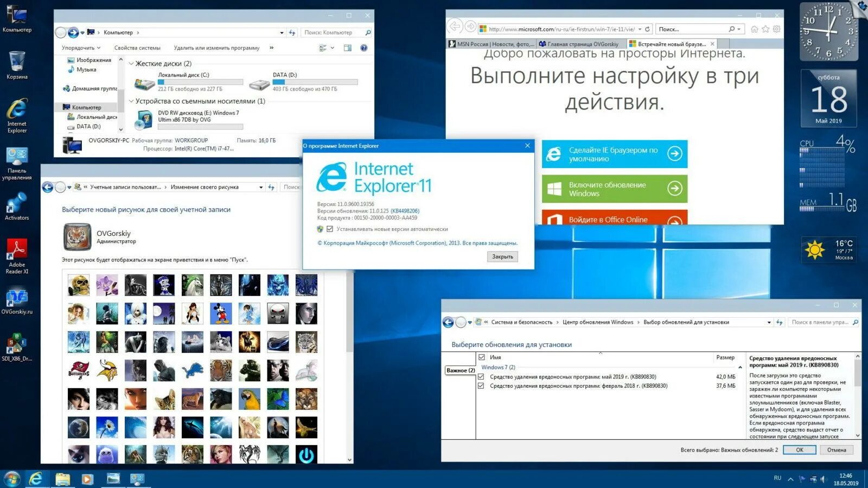Click Сделайте IE браузером по умолчанию
The image size is (868, 488).
tap(615, 154)
